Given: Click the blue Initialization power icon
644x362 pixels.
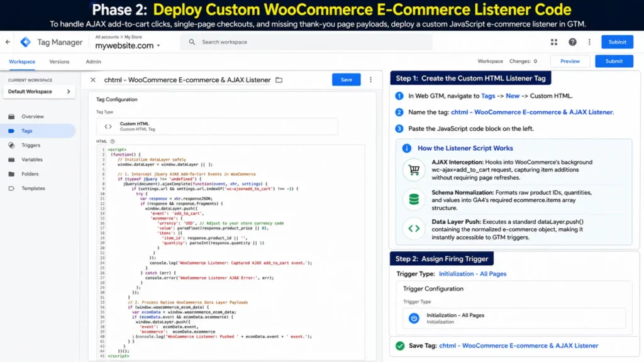Looking at the screenshot, I should (414, 318).
